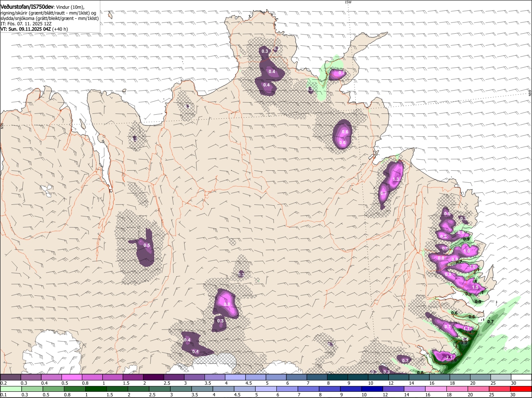
Task: Click the '0.5' value in the western snow area
Action: pyautogui.click(x=147, y=246)
